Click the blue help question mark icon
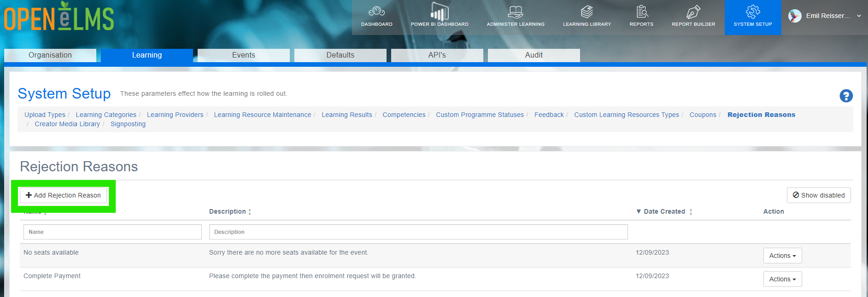Image resolution: width=868 pixels, height=297 pixels. click(x=846, y=96)
